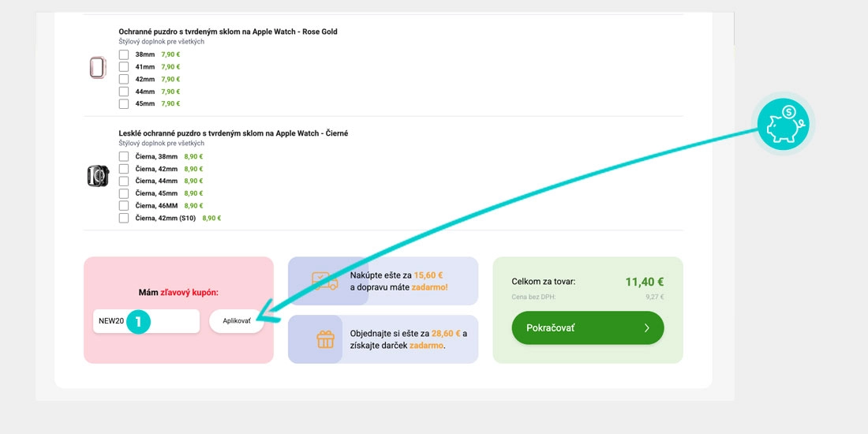
Task: Select the Čierna, 38mm checkbox
Action: click(124, 156)
